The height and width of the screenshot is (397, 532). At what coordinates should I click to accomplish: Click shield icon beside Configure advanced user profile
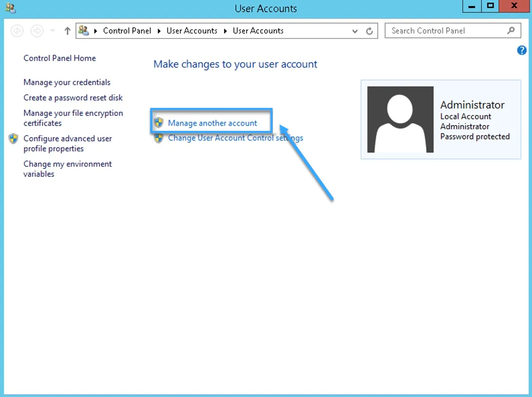(14, 139)
